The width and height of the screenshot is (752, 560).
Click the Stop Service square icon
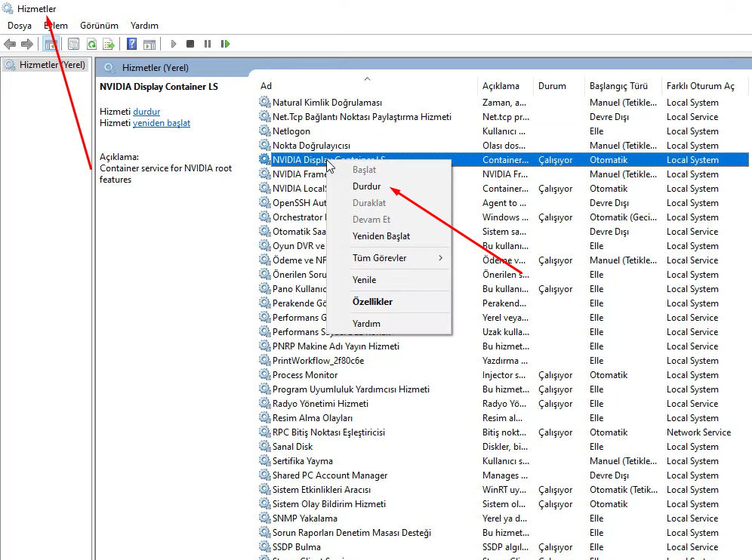190,44
